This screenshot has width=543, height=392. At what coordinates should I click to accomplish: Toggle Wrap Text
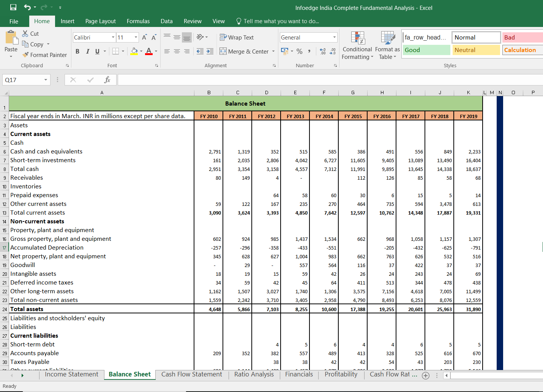237,37
